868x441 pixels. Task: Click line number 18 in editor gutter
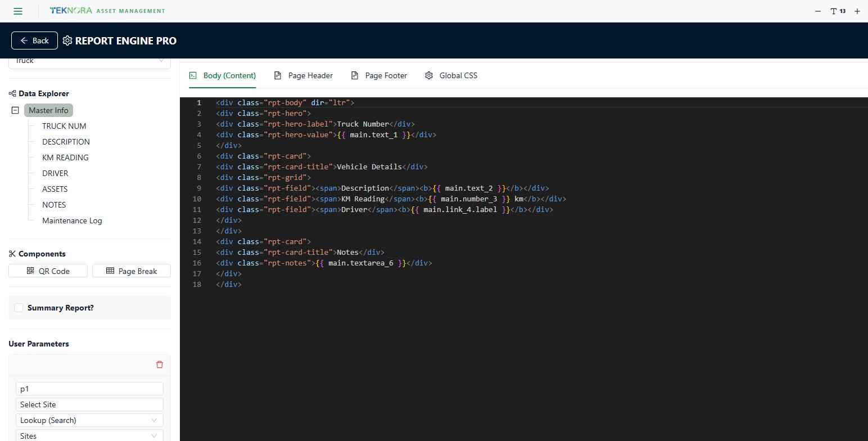click(197, 285)
